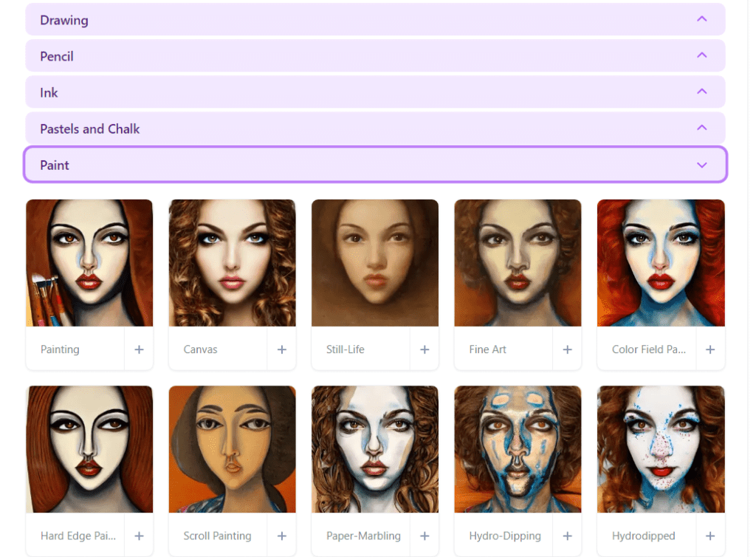Expand the Pencil category chevron
Screen dimensions: 756x557
click(x=701, y=55)
